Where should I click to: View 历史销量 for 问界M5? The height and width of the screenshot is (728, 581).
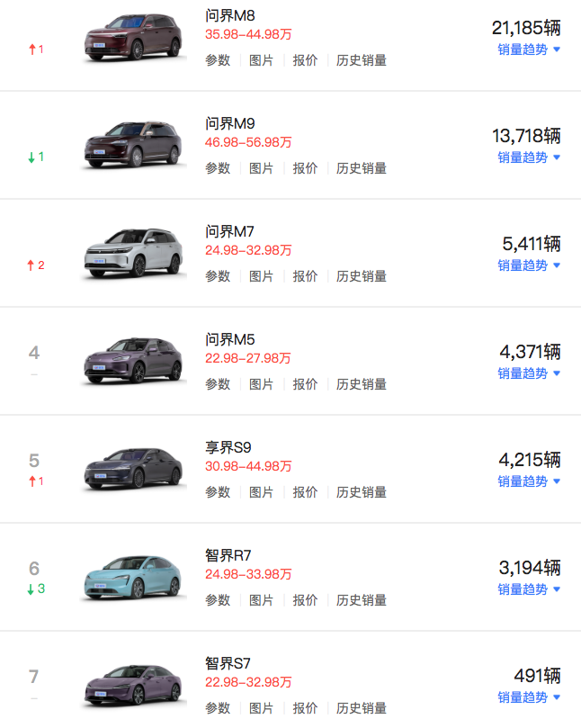pyautogui.click(x=362, y=384)
